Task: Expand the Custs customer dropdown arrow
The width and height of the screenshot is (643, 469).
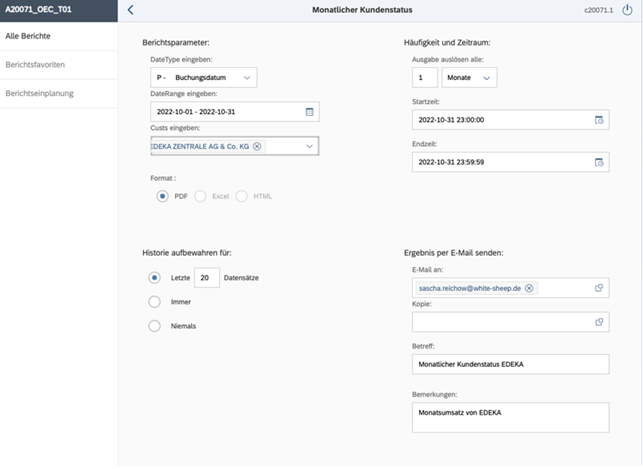Action: coord(310,147)
